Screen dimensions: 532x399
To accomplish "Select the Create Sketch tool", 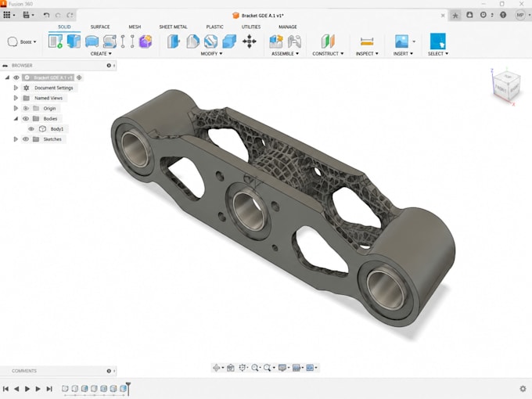I will click(x=56, y=41).
